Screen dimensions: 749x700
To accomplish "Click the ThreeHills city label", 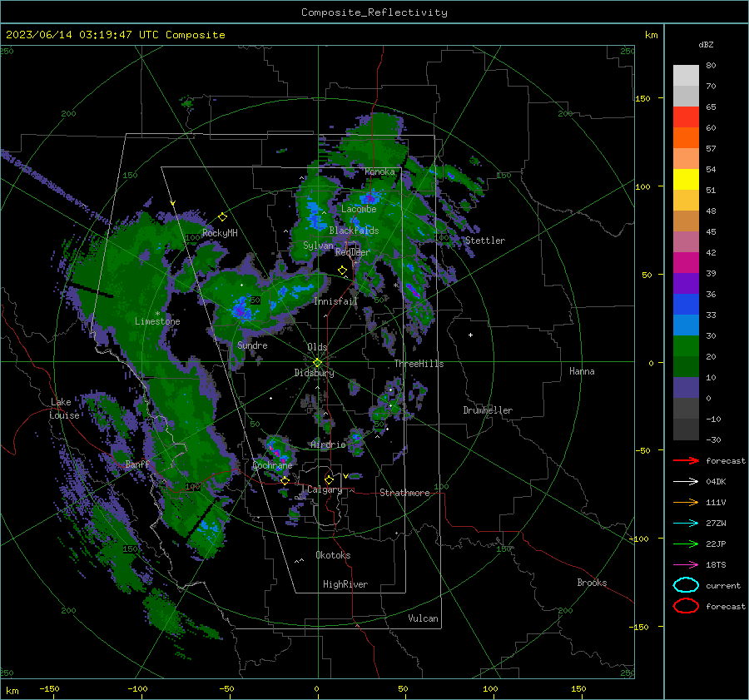I will click(x=419, y=364).
